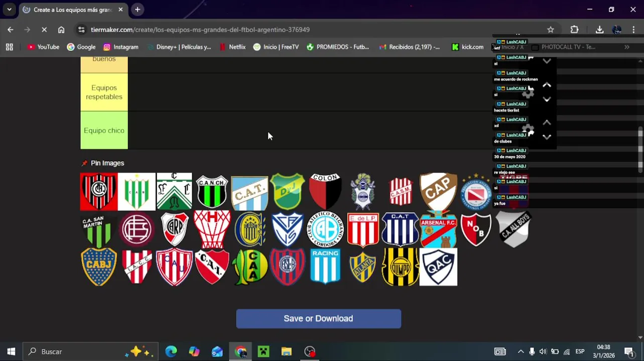
Task: Click the green Equipo chico tier label
Action: point(104,130)
